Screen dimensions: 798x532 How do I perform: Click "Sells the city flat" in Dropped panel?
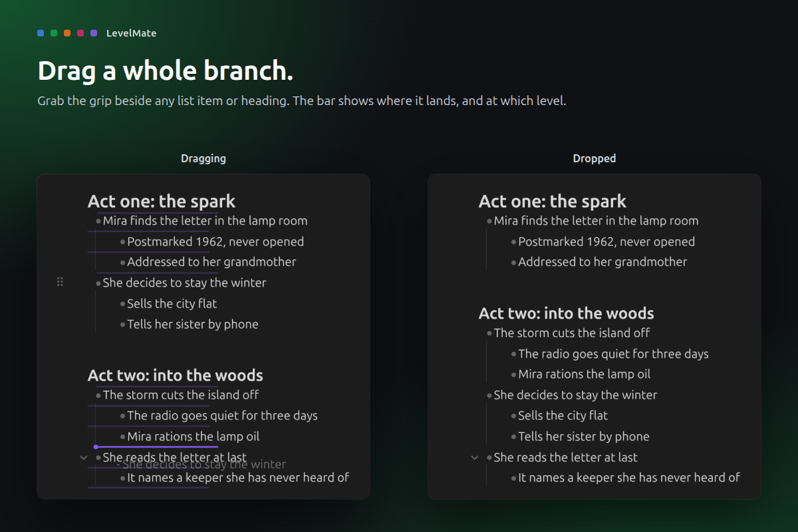coord(563,416)
